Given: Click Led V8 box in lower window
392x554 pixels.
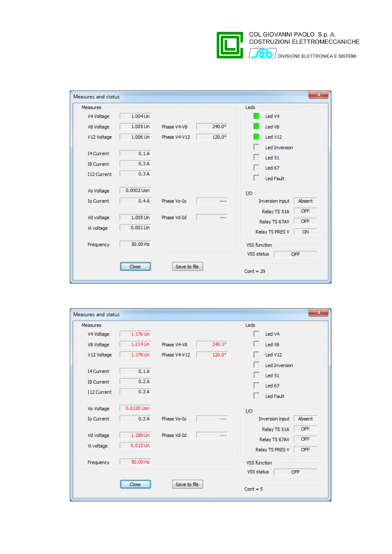Looking at the screenshot, I should pos(256,344).
